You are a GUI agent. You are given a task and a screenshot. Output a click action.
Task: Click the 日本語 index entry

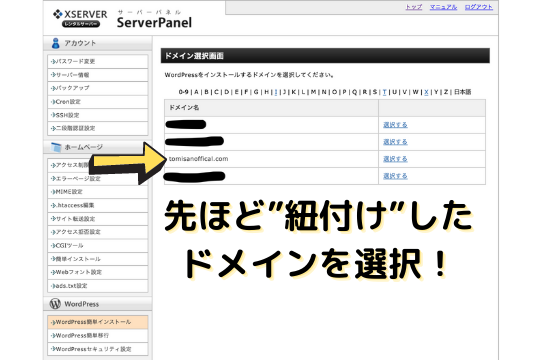(x=462, y=92)
